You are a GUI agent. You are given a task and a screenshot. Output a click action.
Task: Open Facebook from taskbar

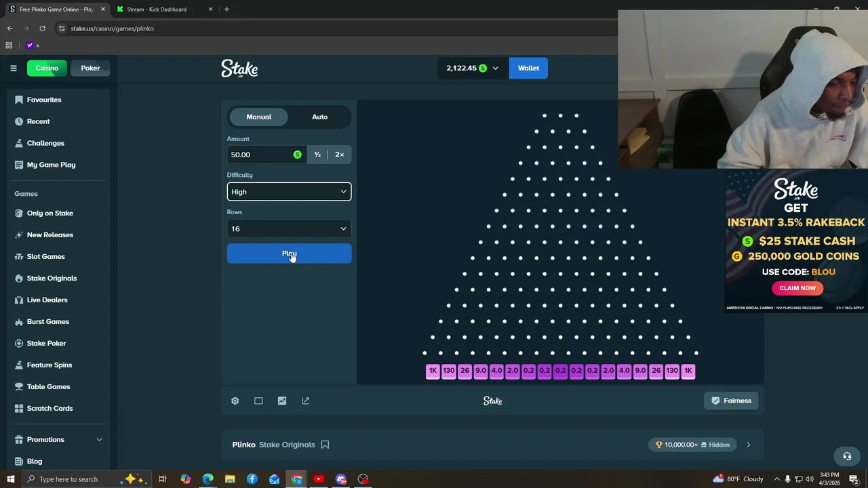click(252, 479)
